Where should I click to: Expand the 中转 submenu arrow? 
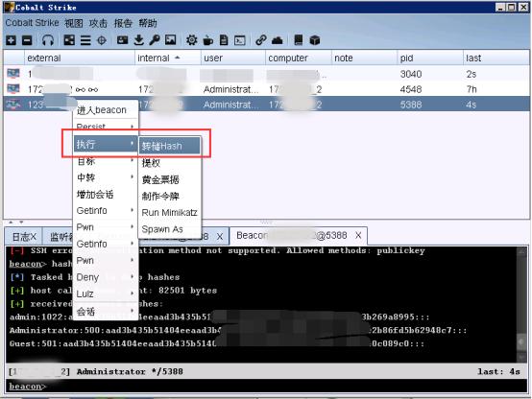point(132,176)
